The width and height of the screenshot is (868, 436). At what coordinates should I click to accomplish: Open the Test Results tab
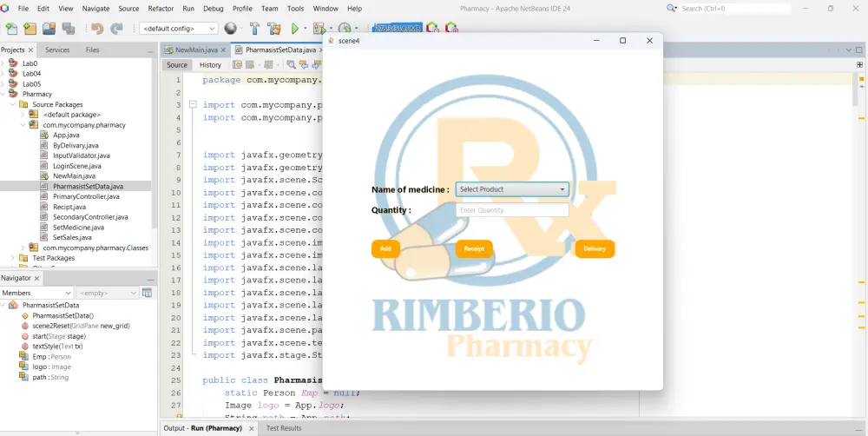[x=284, y=428]
